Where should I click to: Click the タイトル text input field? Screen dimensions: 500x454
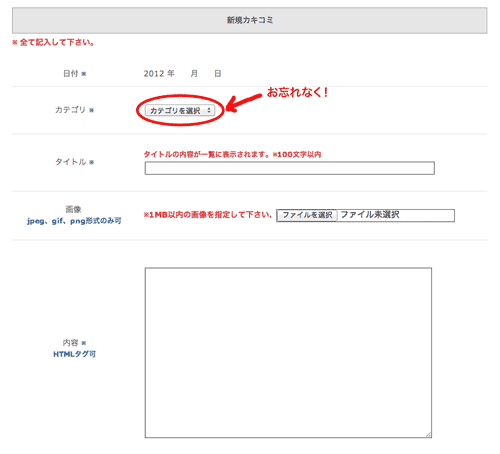(289, 168)
